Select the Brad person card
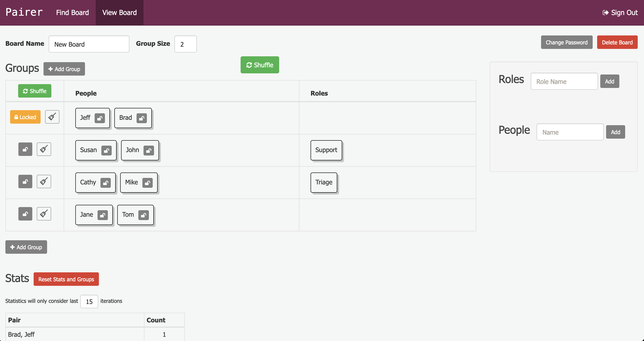This screenshot has height=341, width=644. [x=133, y=118]
